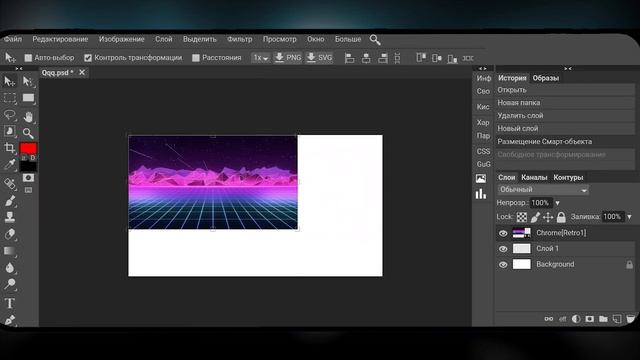Open the Обычный blend mode dropdown

(543, 190)
